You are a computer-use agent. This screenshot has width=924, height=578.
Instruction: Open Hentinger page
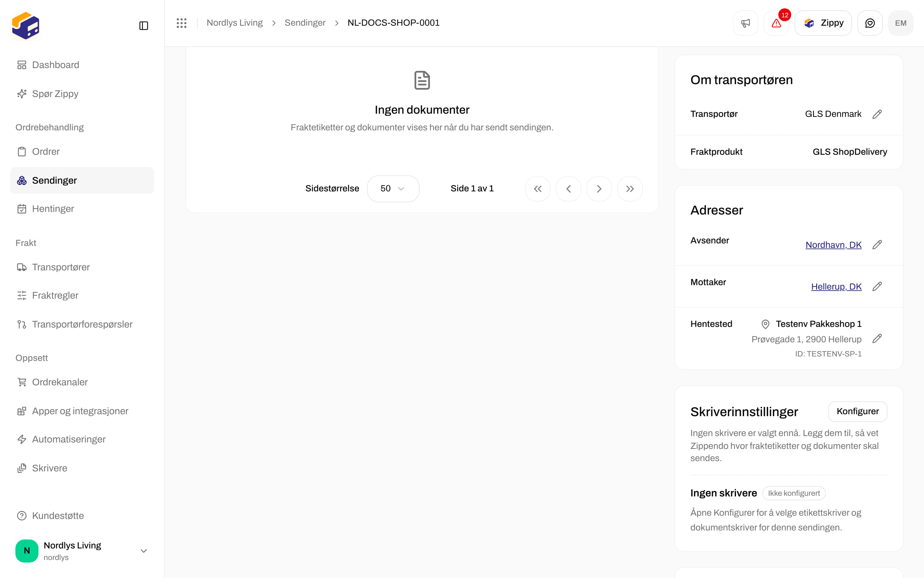tap(82, 209)
